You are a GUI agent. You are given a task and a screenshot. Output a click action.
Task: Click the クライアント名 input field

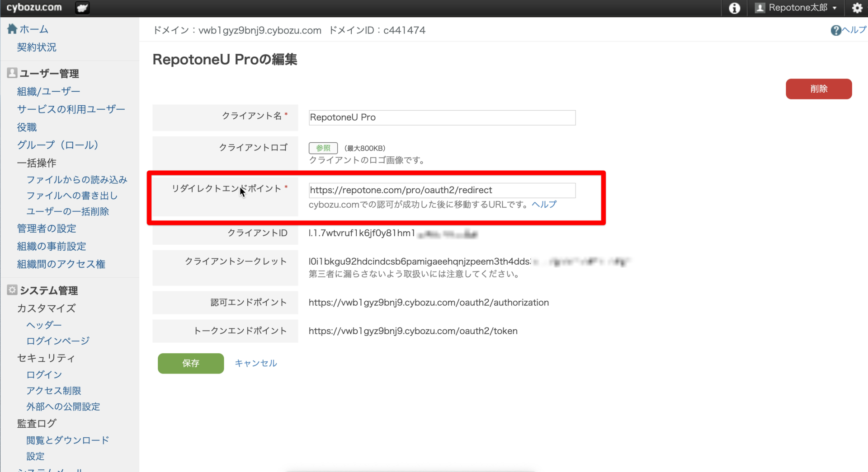442,117
